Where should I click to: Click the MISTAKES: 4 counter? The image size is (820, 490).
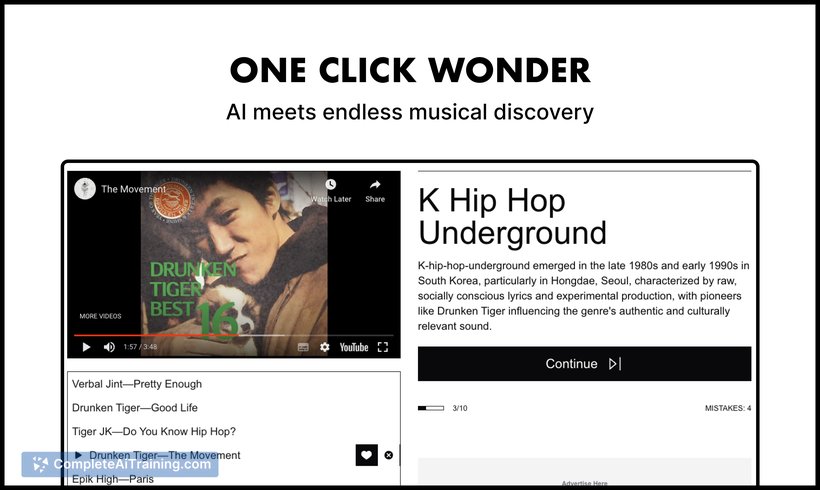pyautogui.click(x=727, y=408)
